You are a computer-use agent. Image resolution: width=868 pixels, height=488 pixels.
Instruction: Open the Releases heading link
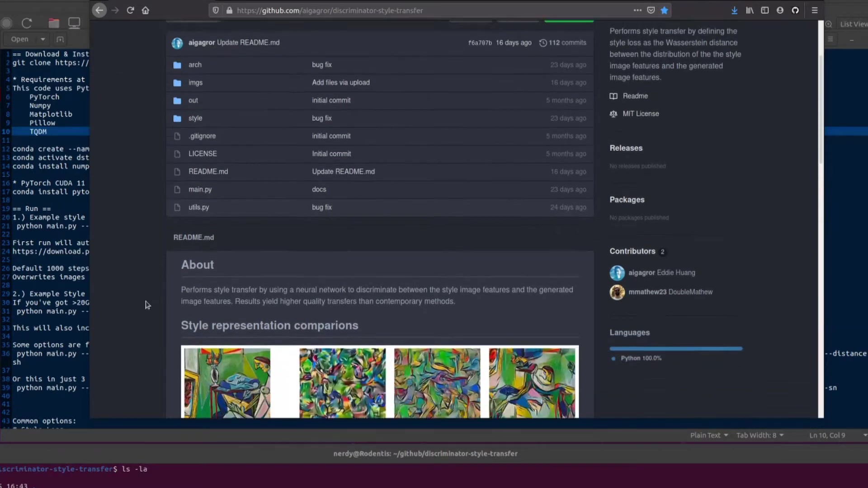[626, 148]
